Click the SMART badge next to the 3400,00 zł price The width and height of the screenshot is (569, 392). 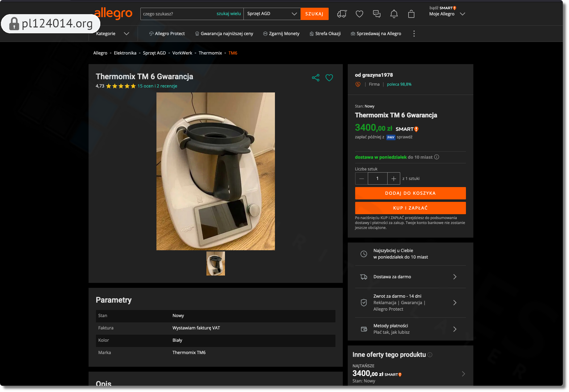click(407, 129)
